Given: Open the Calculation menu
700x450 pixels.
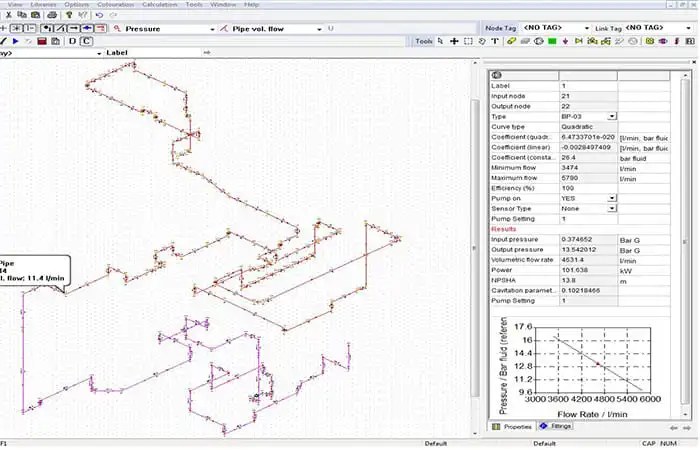Looking at the screenshot, I should tap(159, 4).
